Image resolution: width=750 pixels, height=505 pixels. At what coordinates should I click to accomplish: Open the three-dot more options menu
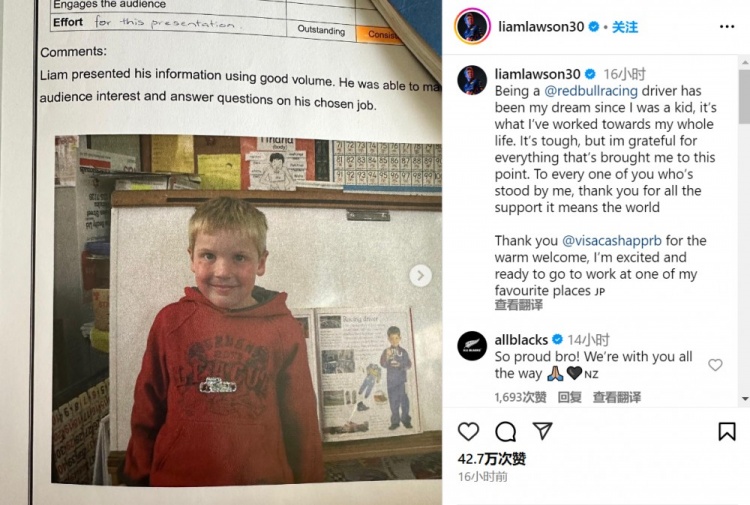(x=727, y=27)
